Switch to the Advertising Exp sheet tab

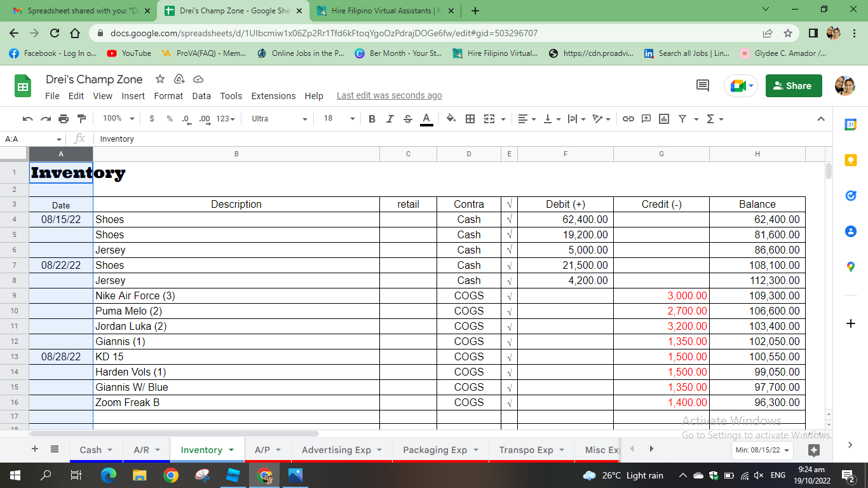coord(342,450)
